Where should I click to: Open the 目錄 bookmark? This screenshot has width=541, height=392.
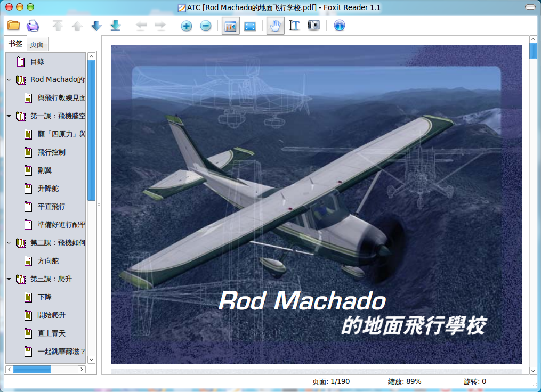(37, 62)
